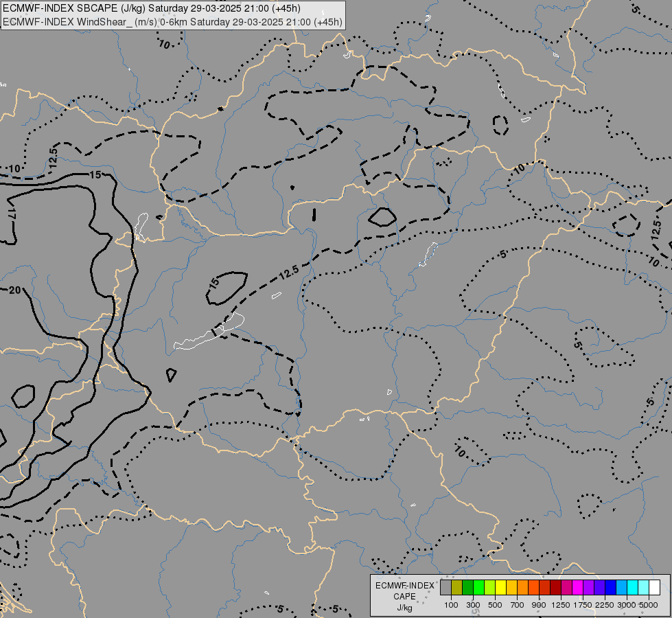Click the SBCAPE title line at top
Screen dimensions: 672x618
(x=152, y=8)
